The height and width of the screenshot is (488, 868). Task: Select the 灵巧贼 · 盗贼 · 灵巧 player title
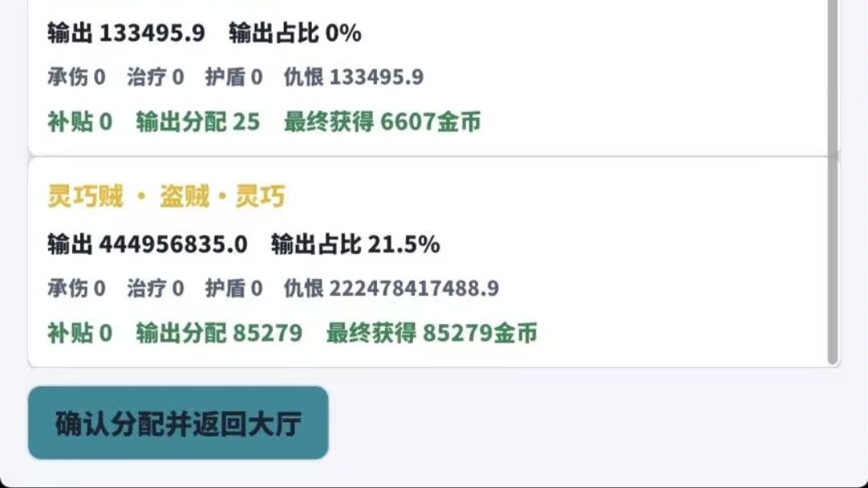[x=166, y=196]
